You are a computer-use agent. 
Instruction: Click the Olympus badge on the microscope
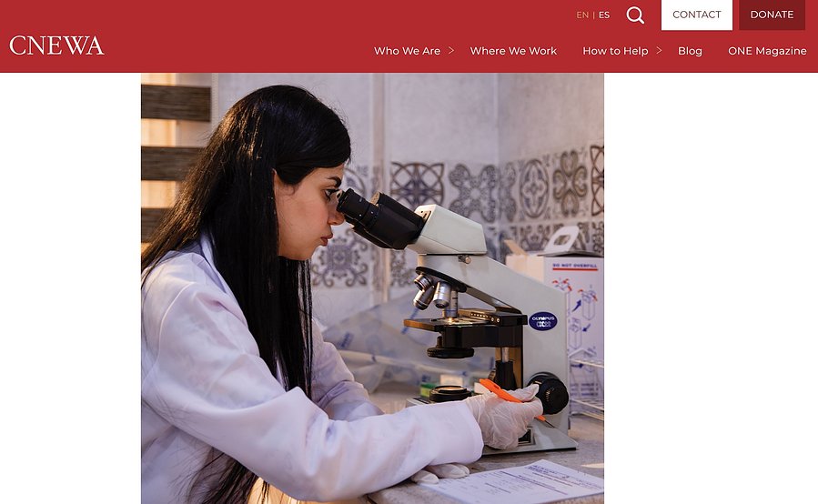point(542,321)
